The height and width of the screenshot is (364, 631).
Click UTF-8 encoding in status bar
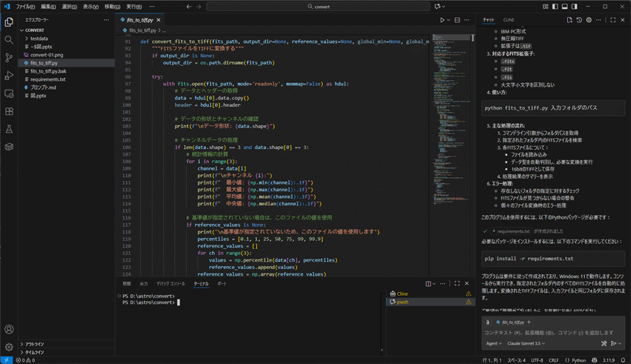[537, 360]
